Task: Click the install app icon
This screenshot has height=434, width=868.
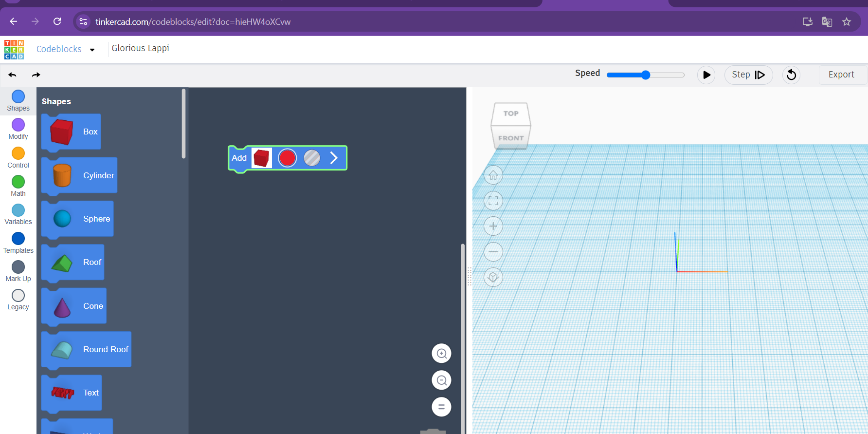Action: coord(807,22)
